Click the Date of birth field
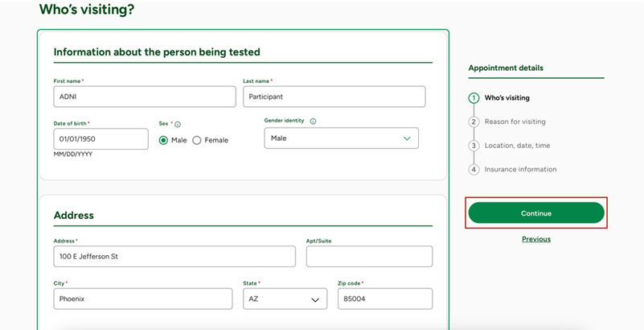Screen dimensions: 644x330 tap(100, 139)
